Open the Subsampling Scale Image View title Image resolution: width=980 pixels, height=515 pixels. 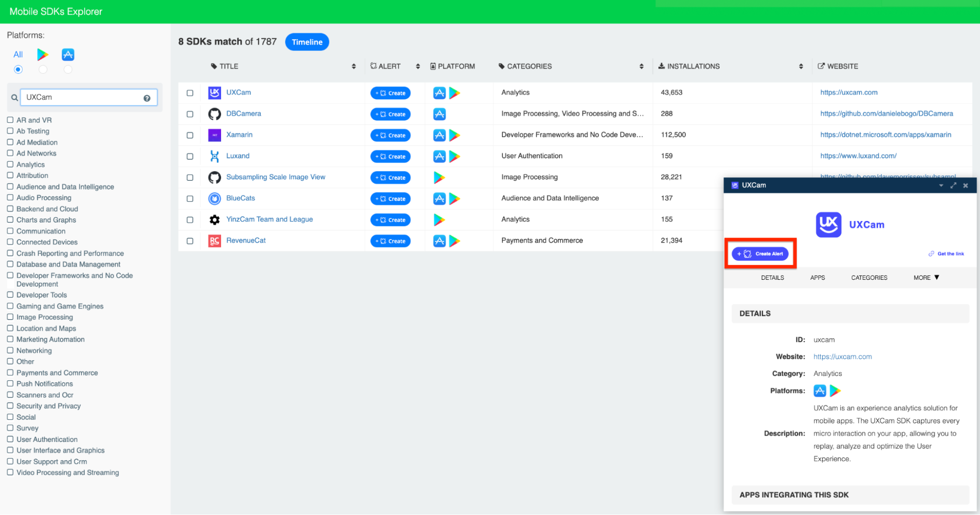coord(276,177)
